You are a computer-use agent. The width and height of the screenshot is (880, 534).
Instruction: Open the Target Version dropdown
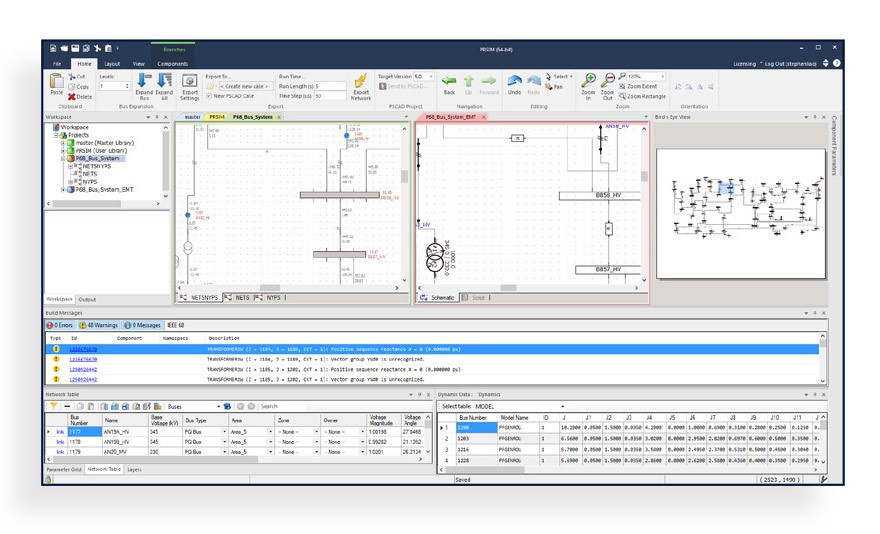click(x=424, y=76)
